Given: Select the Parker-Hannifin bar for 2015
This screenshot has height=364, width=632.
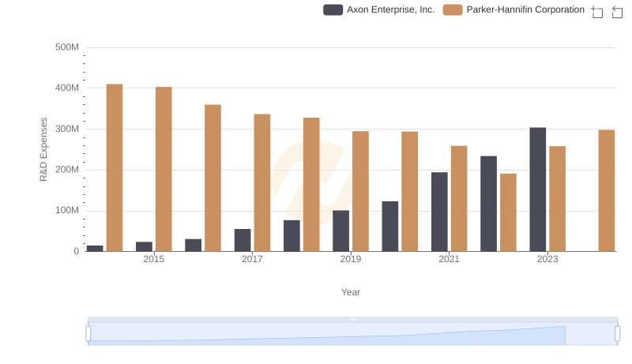Looking at the screenshot, I should (164, 169).
